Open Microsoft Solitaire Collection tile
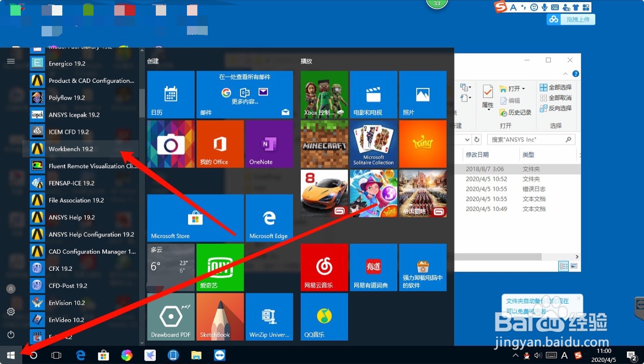 [x=373, y=144]
